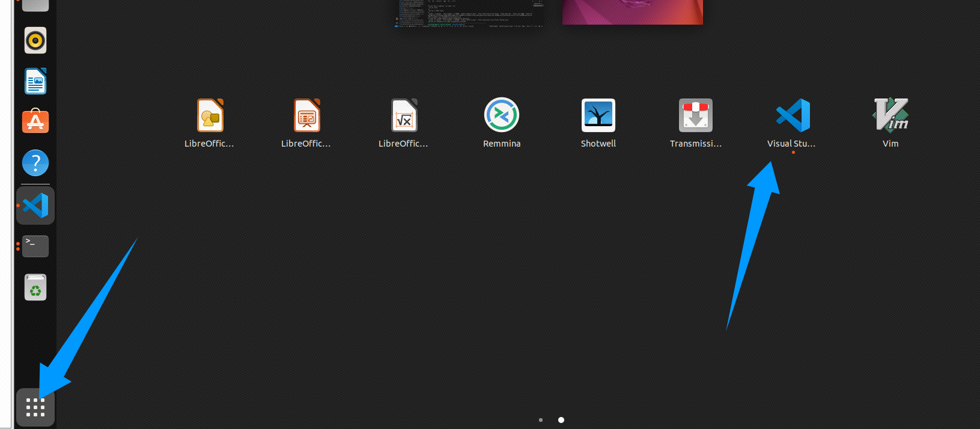
Task: Open Shotwell photo manager
Action: (598, 123)
